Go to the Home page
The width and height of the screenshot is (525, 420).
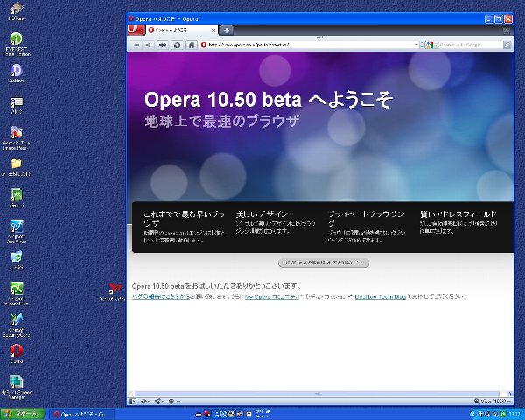tap(191, 45)
